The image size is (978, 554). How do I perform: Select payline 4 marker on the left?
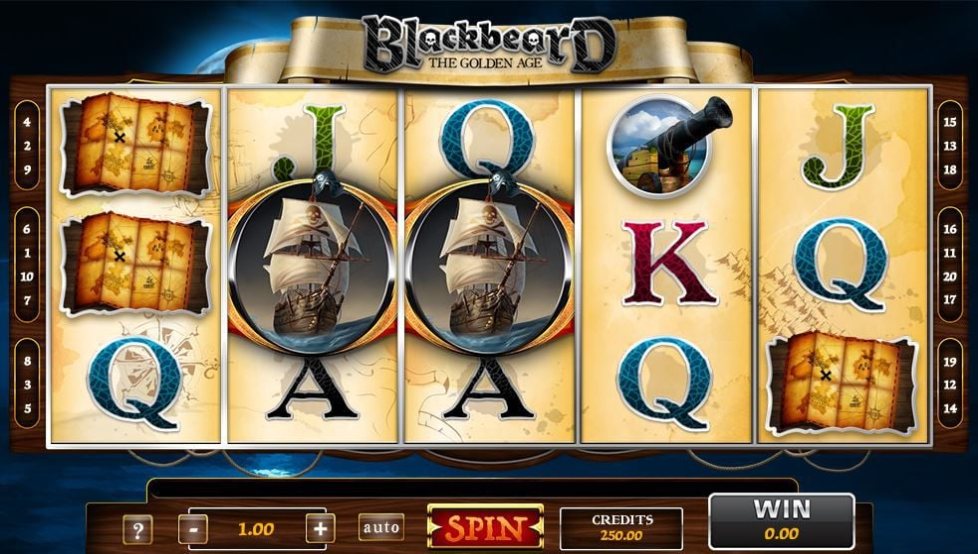27,122
